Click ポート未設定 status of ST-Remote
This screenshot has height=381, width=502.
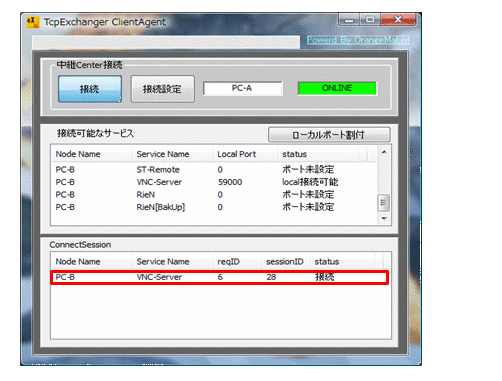308,170
